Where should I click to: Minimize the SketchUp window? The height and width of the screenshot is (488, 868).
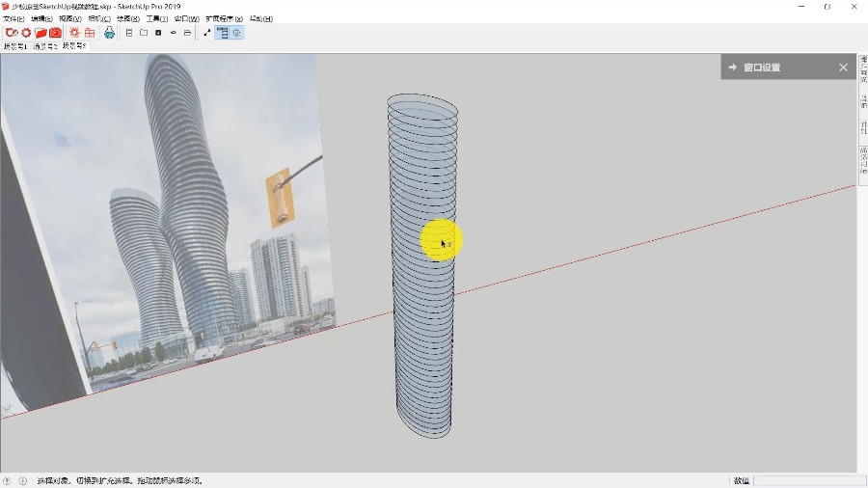pos(801,7)
